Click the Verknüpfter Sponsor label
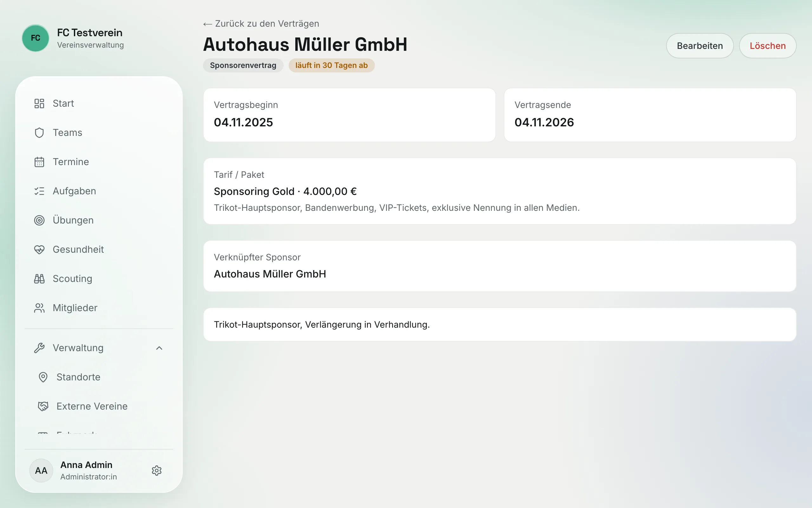 click(257, 257)
